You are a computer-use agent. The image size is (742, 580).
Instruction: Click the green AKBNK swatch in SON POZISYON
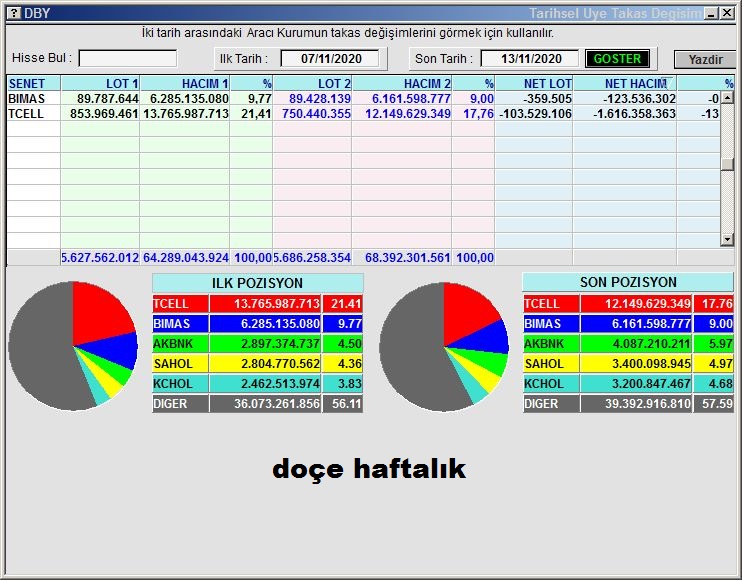click(x=551, y=343)
